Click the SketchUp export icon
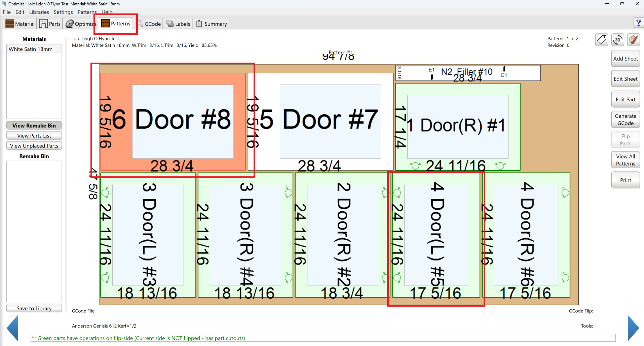Viewport: 644px width, 346px height. [x=633, y=40]
